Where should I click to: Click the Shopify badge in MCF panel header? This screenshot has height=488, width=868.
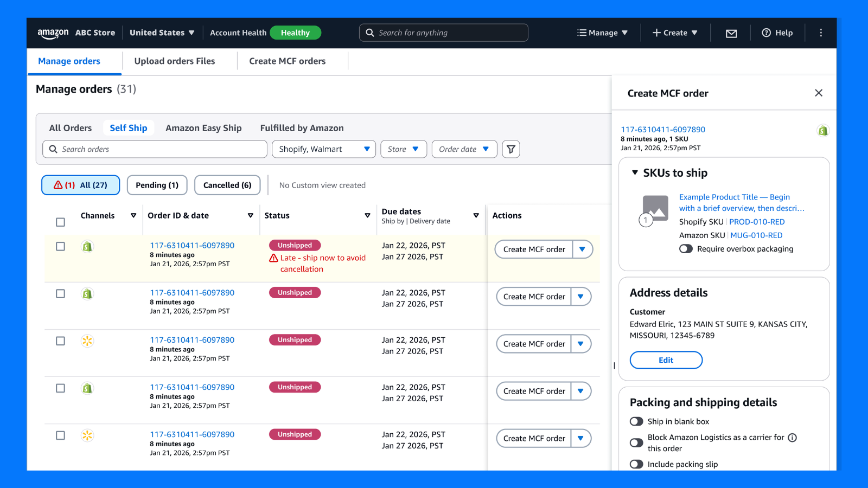coord(823,131)
